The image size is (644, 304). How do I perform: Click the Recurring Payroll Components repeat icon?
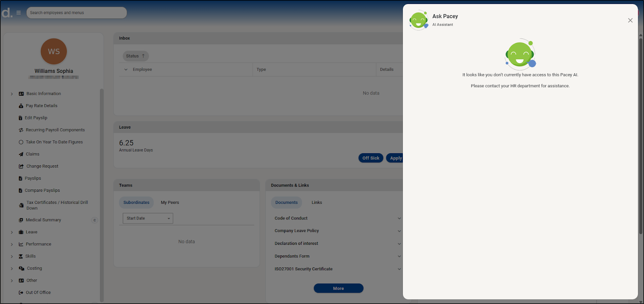click(21, 130)
